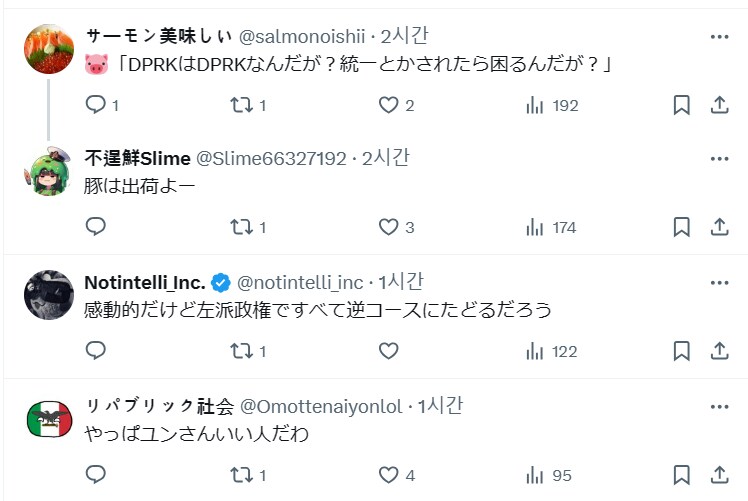Like the salmonoishii tweet with 2 likes
This screenshot has width=748, height=501.
pyautogui.click(x=389, y=105)
